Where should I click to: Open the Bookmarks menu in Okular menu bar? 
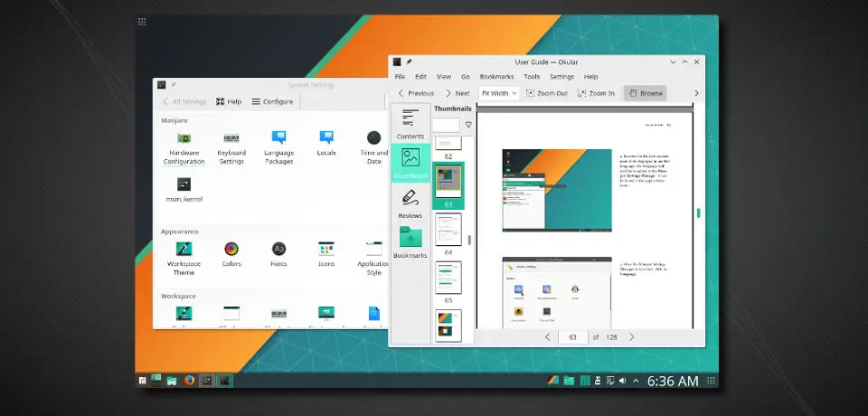[496, 77]
